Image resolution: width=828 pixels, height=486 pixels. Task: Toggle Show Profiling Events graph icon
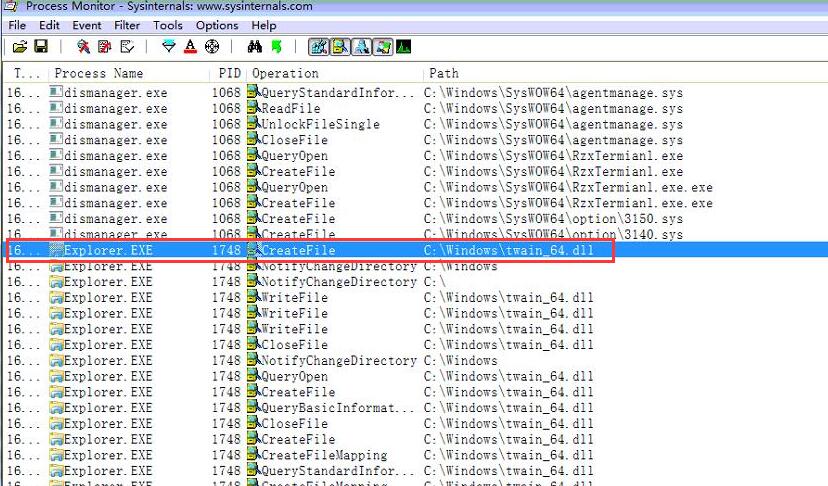(403, 47)
